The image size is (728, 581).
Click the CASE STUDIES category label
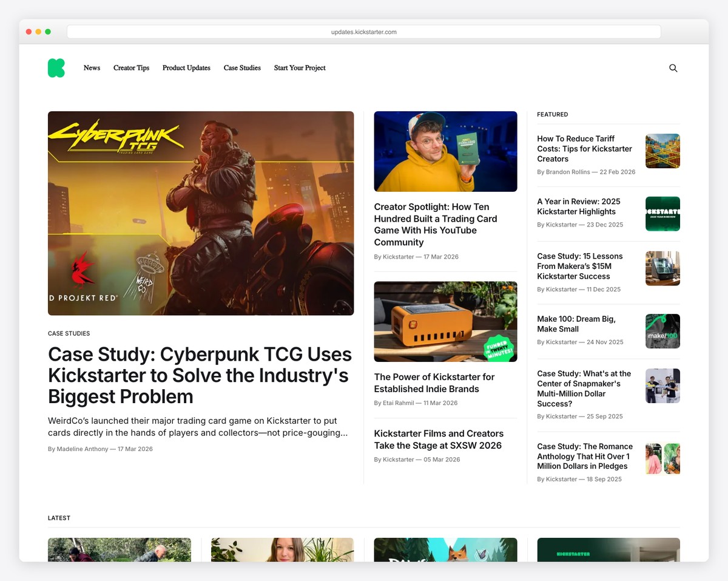coord(69,333)
